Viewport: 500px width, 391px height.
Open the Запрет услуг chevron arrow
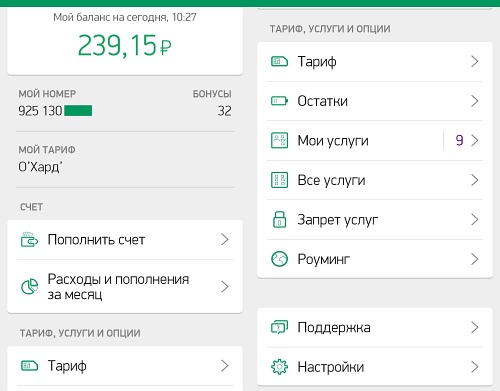pyautogui.click(x=475, y=219)
